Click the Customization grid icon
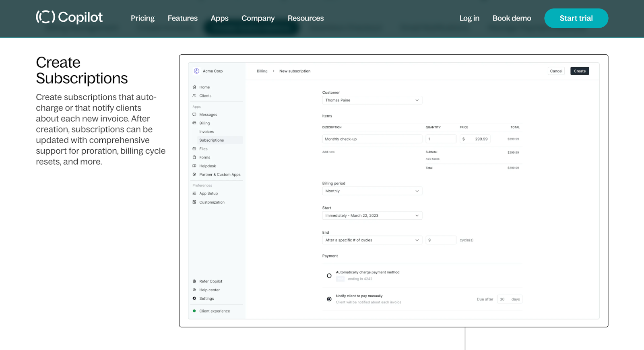 [194, 202]
